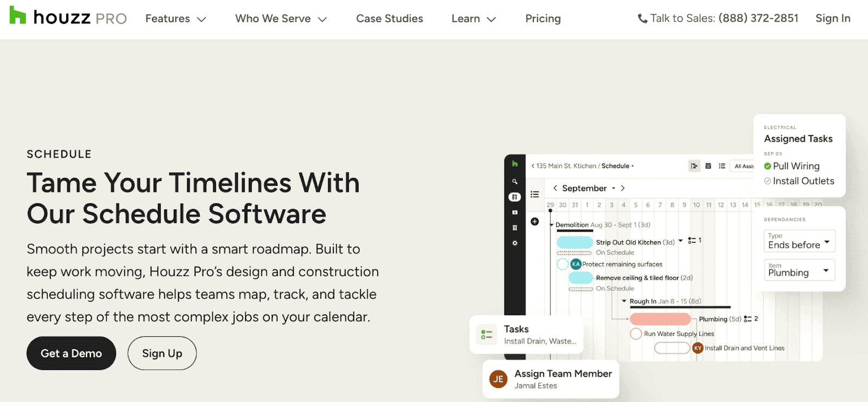Click the contact card icon in mockup sidebar

tap(515, 212)
